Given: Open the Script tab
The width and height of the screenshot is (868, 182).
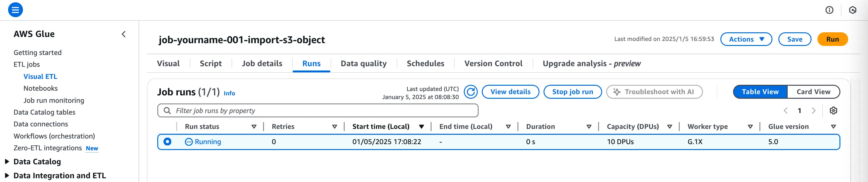Looking at the screenshot, I should [211, 63].
